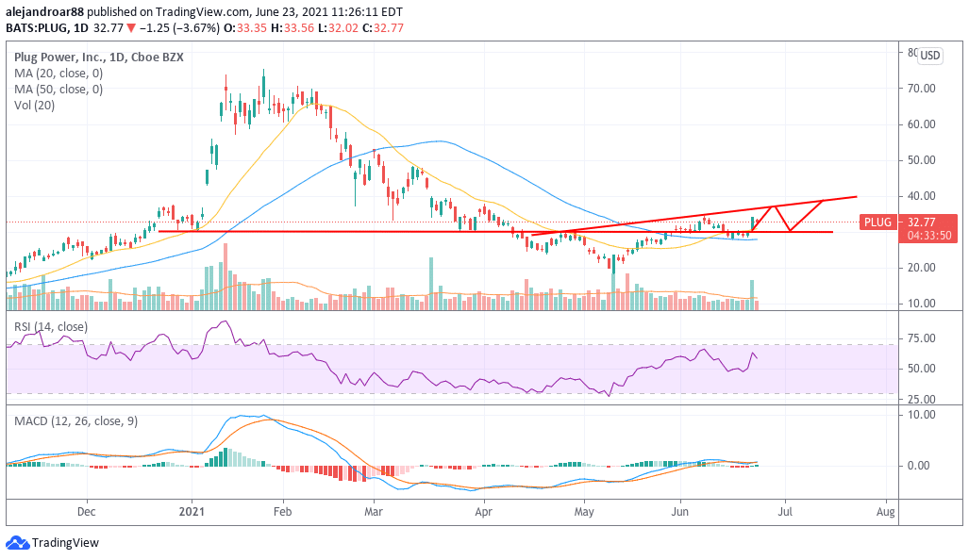Click the 60.00 price axis label

point(921,124)
